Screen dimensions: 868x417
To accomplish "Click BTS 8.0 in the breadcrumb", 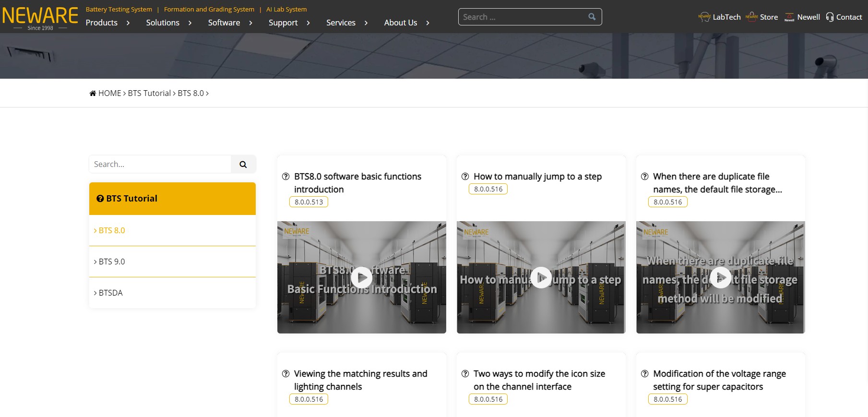I will (191, 93).
